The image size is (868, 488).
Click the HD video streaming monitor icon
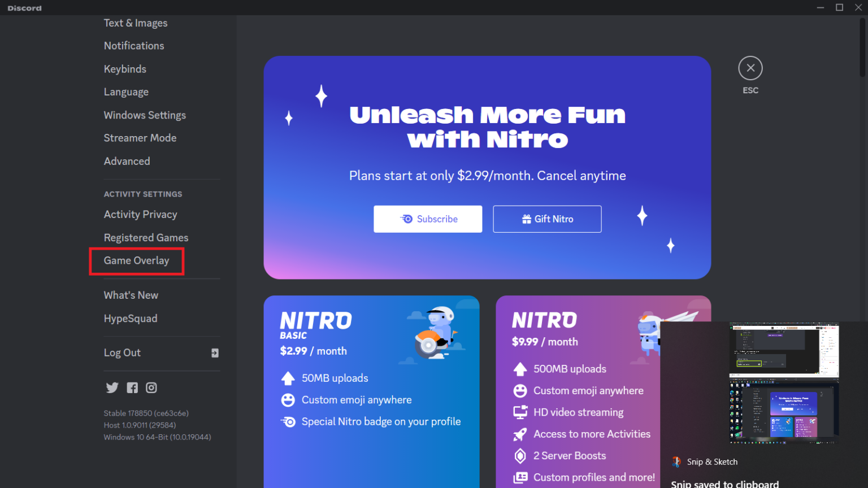(x=520, y=412)
